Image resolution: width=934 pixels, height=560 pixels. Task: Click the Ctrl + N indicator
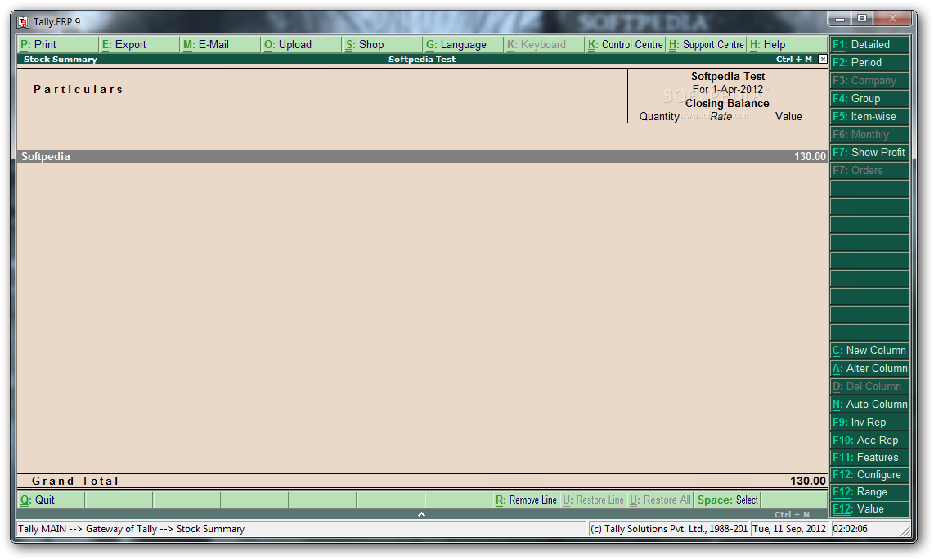pyautogui.click(x=792, y=514)
